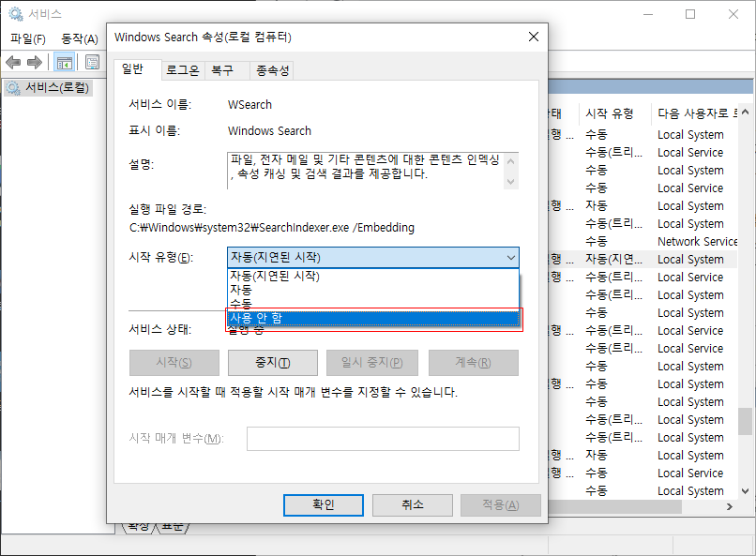Switch to the 종속성 tab
The width and height of the screenshot is (756, 556).
(272, 71)
